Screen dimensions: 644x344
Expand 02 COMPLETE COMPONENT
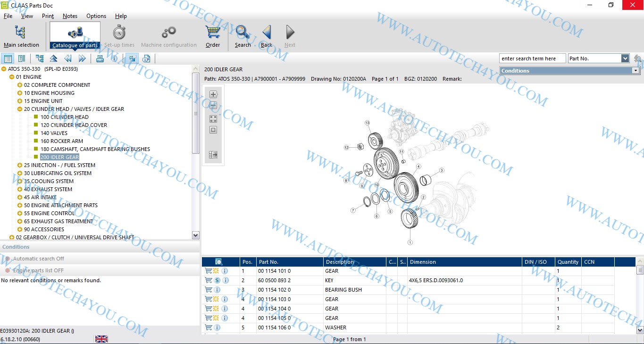20,85
